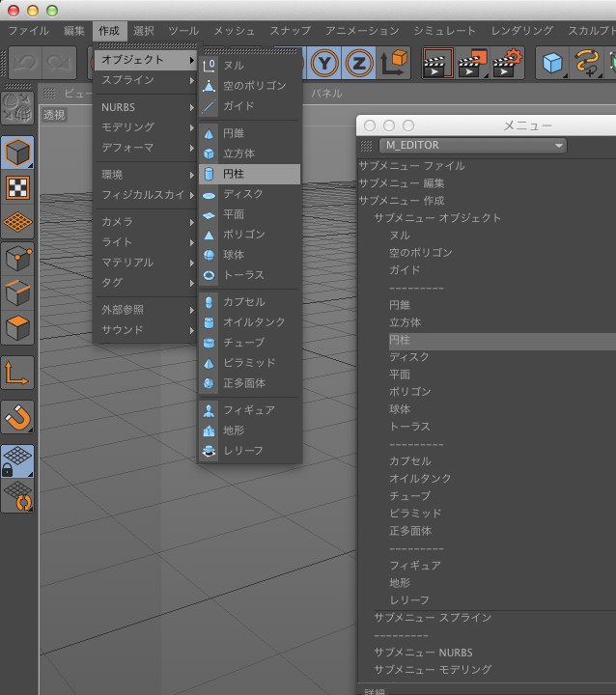Choose ピラミッド pyramid primitive entry
Viewport: 616px width, 695px height.
tap(250, 363)
